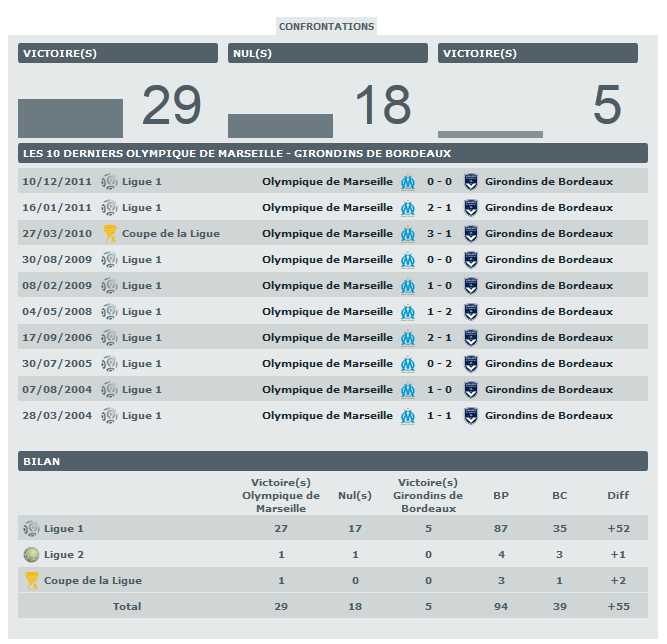667x644 pixels.
Task: Click Bordeaux crest in 30/08/2009 row
Action: click(x=471, y=260)
